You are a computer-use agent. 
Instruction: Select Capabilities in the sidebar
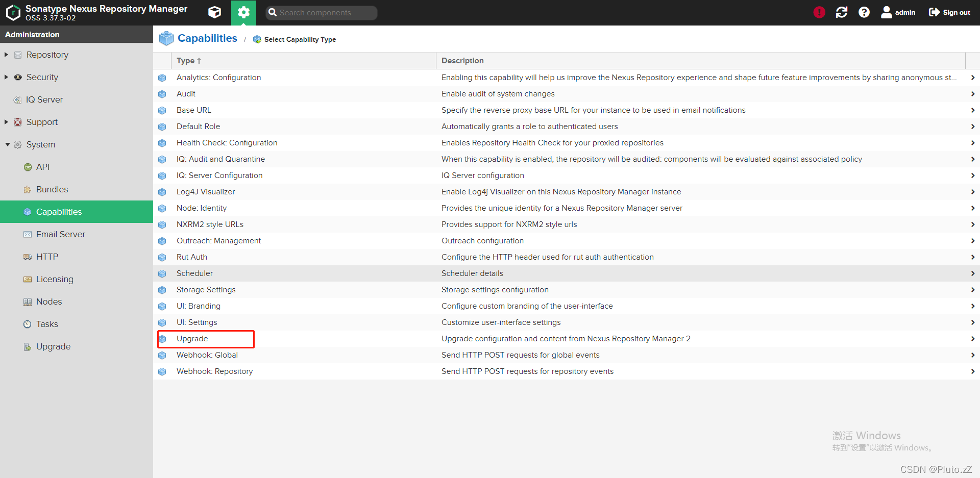77,212
